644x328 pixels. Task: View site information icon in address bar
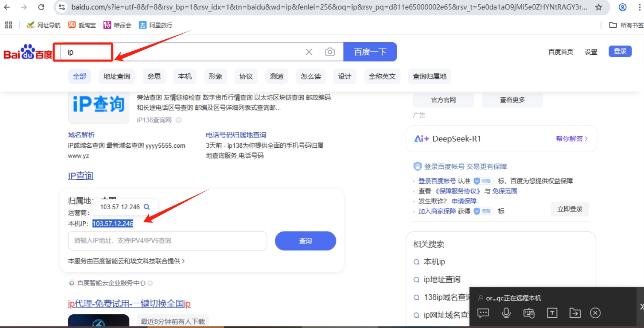(x=62, y=7)
